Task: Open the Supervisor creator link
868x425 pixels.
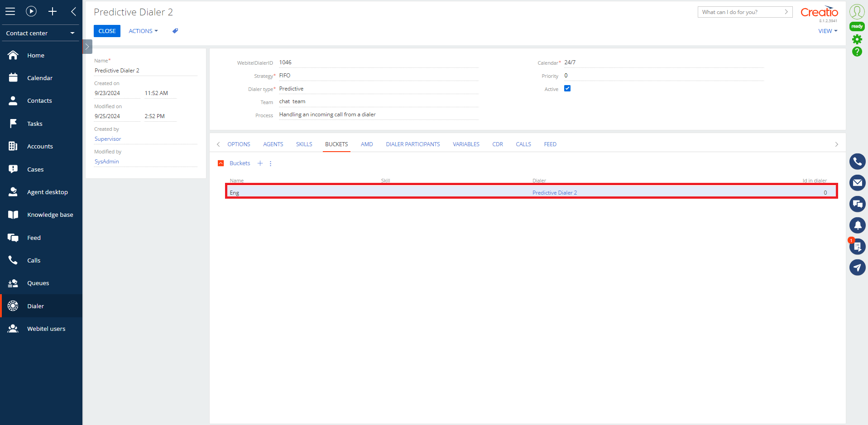Action: pos(108,139)
